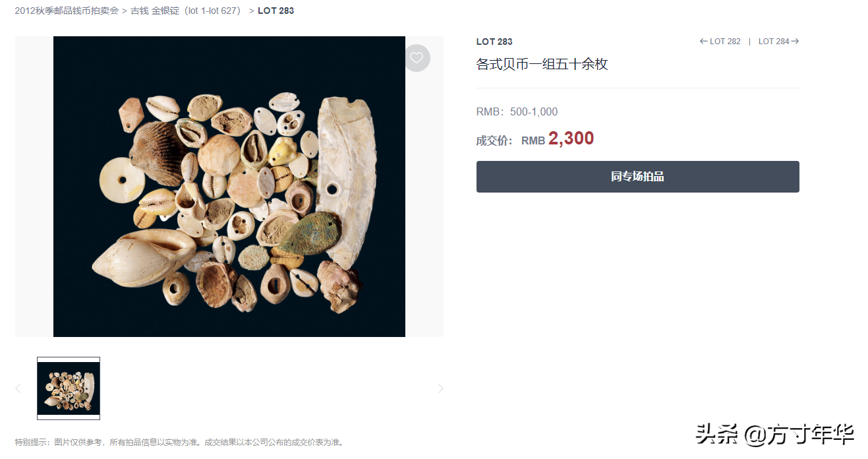This screenshot has height=459, width=868.
Task: Go to next lot, LOT 284
Action: (778, 41)
